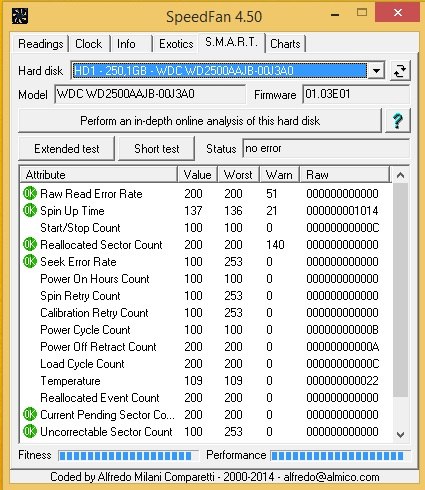
Task: Switch to the Charts tab
Action: tap(285, 44)
